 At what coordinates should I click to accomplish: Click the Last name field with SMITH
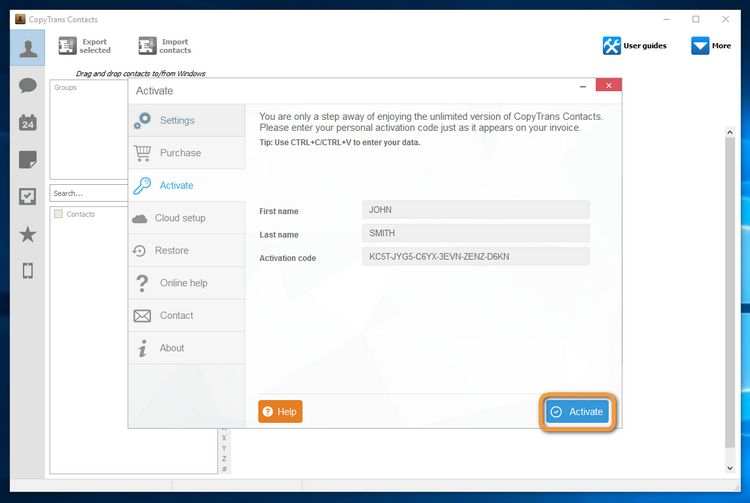point(476,233)
